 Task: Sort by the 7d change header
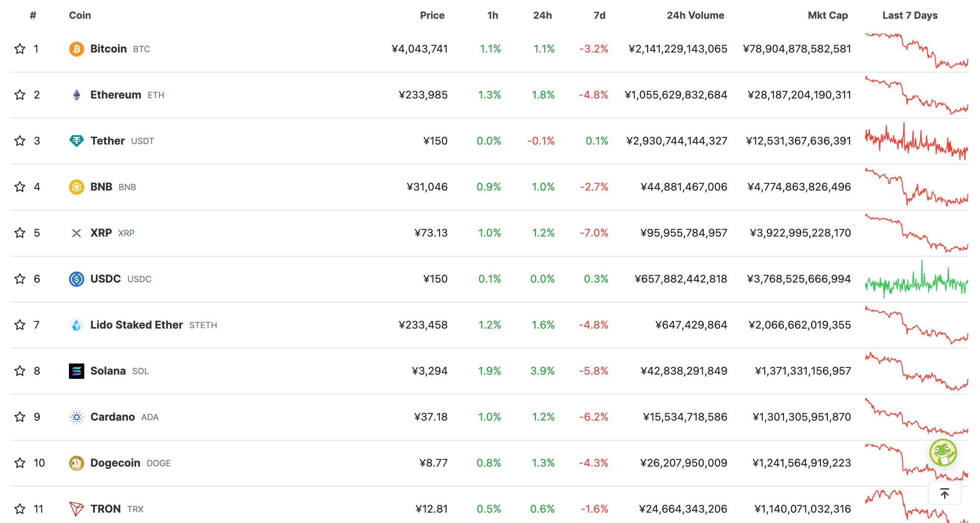point(600,15)
